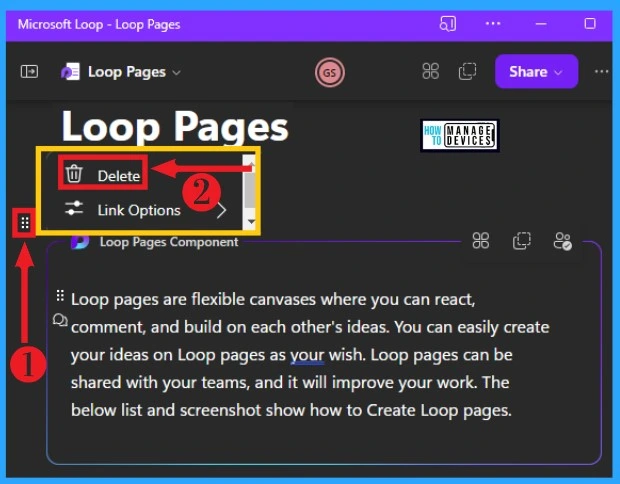The height and width of the screenshot is (484, 620).
Task: Click the trash can icon beside Delete
Action: (74, 173)
